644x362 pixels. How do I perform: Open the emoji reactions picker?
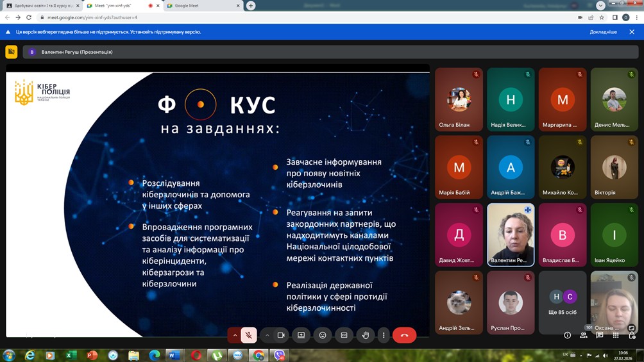(x=323, y=335)
